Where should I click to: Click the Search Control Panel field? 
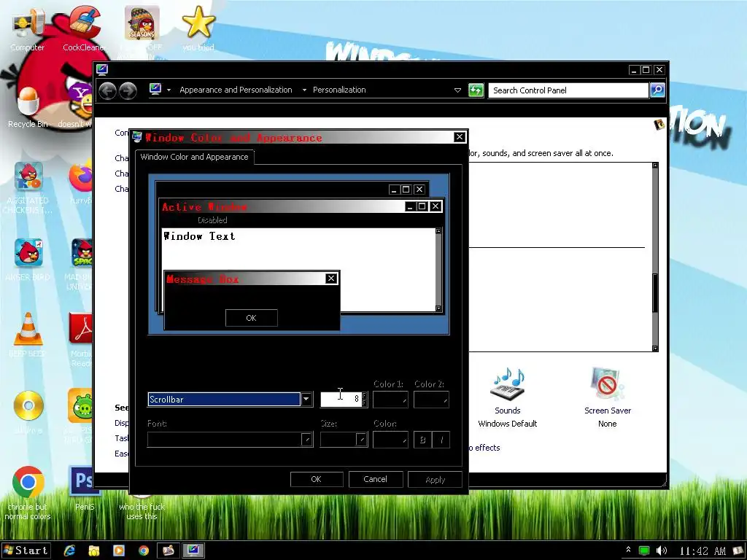pos(568,90)
